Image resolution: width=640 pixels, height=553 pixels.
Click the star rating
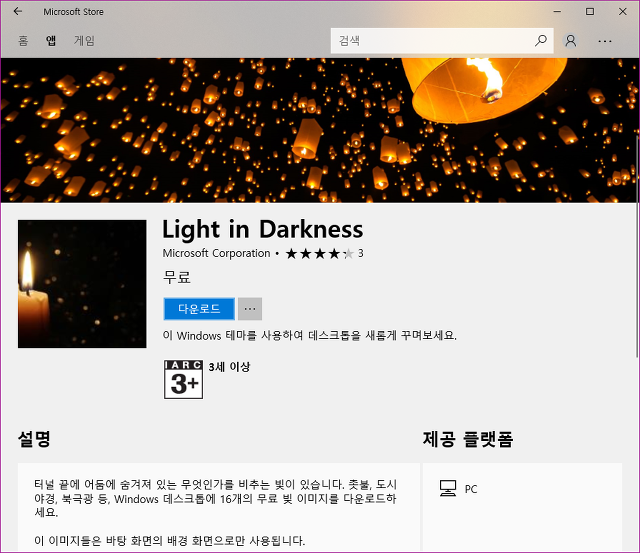[x=319, y=253]
